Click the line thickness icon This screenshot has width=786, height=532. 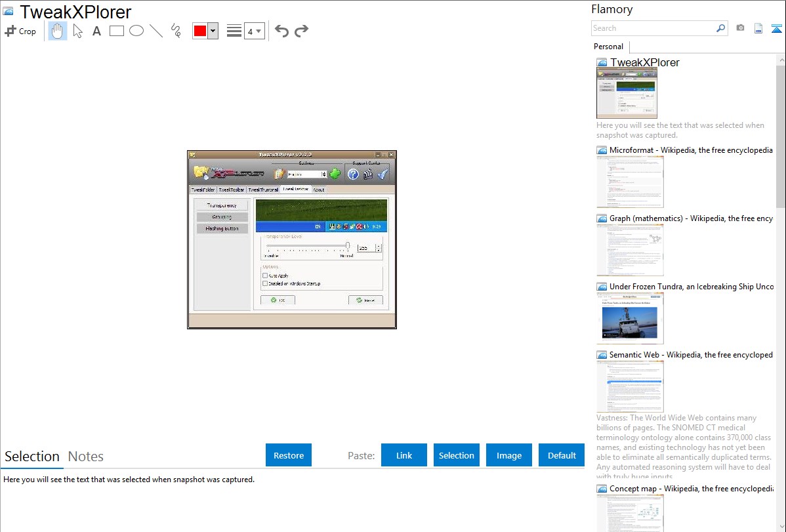click(234, 31)
